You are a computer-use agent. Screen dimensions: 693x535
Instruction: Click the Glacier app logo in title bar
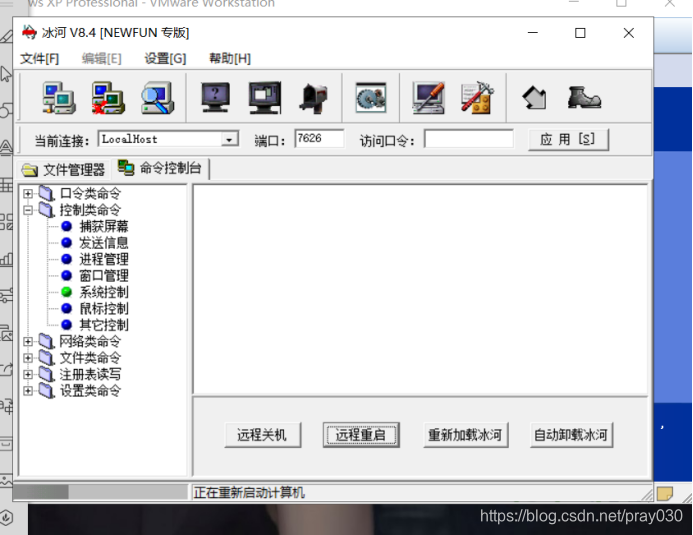click(x=29, y=32)
